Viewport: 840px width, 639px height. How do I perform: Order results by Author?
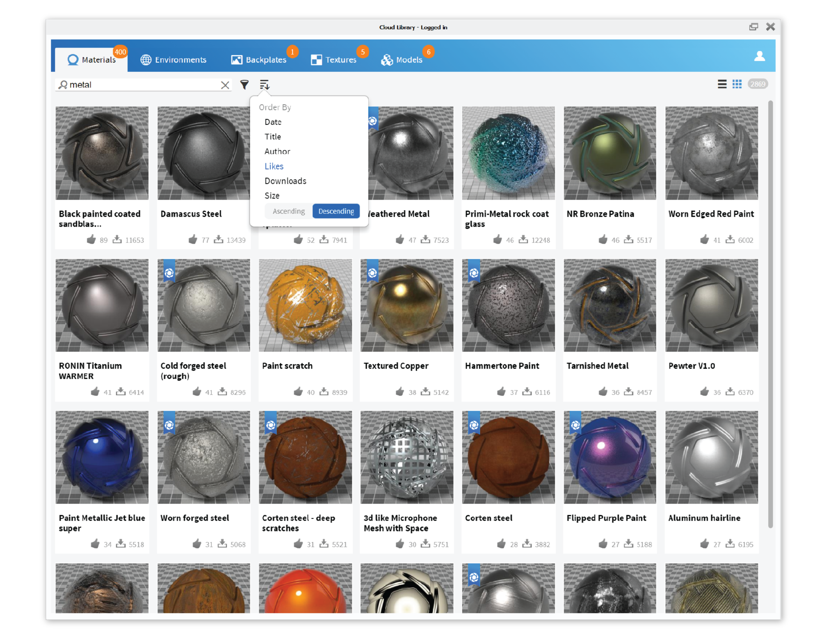(x=277, y=151)
